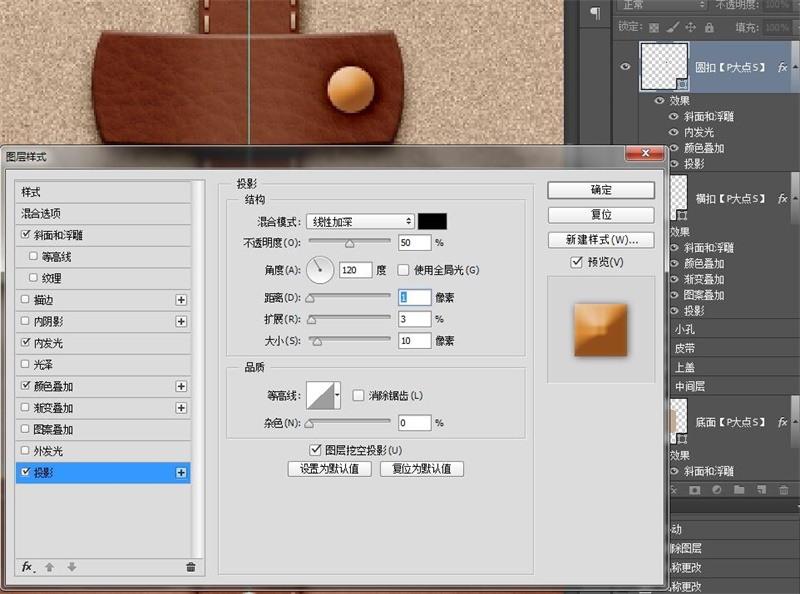Select 光泽 entry in the style list
The image size is (800, 594).
104,364
